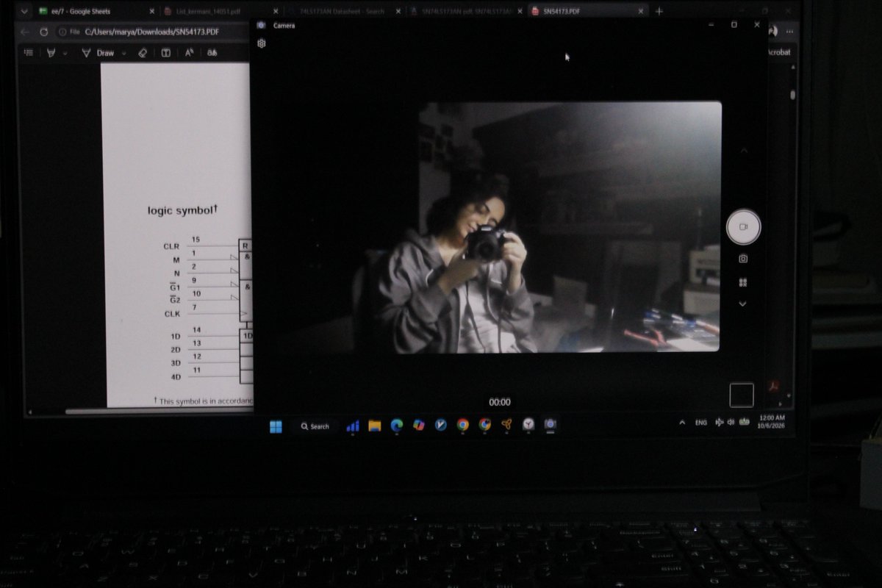Open the camera roll thumbnail square
Image resolution: width=882 pixels, height=588 pixels.
click(x=741, y=395)
